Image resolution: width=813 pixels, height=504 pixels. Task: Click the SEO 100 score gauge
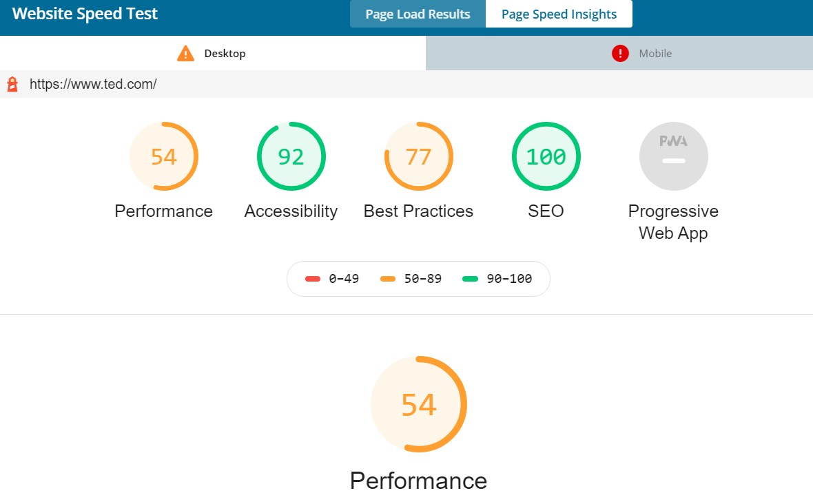pos(546,156)
